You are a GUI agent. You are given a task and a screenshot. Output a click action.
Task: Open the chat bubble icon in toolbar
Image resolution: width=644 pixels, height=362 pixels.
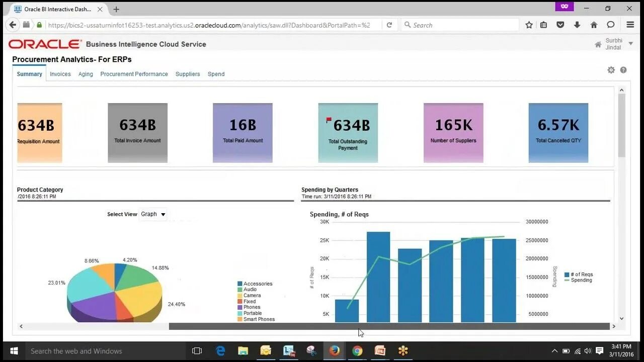(x=610, y=25)
